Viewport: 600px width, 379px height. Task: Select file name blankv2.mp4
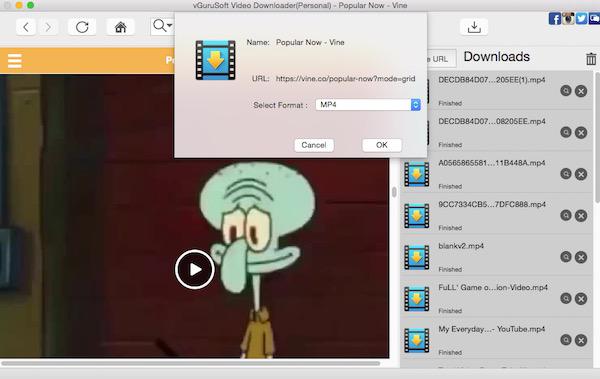pos(461,246)
